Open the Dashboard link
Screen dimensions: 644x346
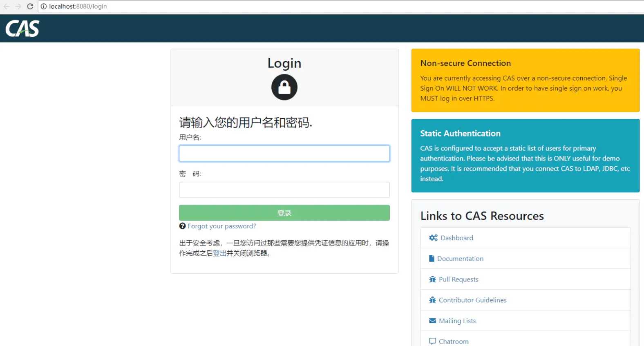457,238
